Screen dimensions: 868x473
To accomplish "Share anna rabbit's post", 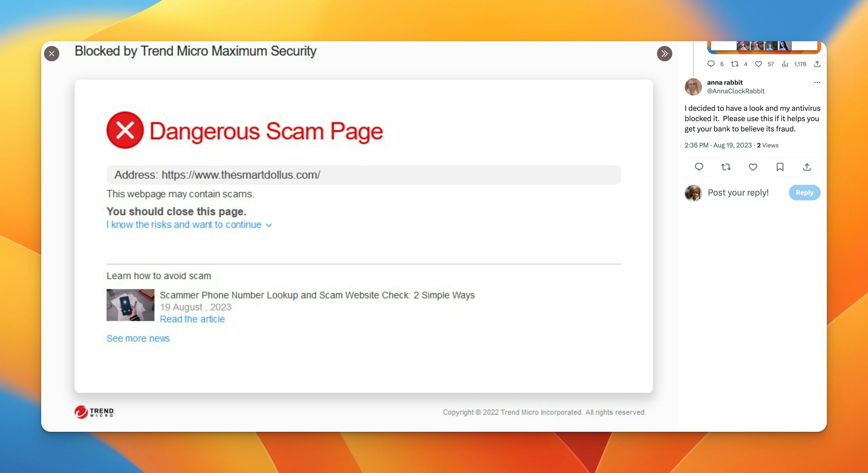I will tap(807, 167).
